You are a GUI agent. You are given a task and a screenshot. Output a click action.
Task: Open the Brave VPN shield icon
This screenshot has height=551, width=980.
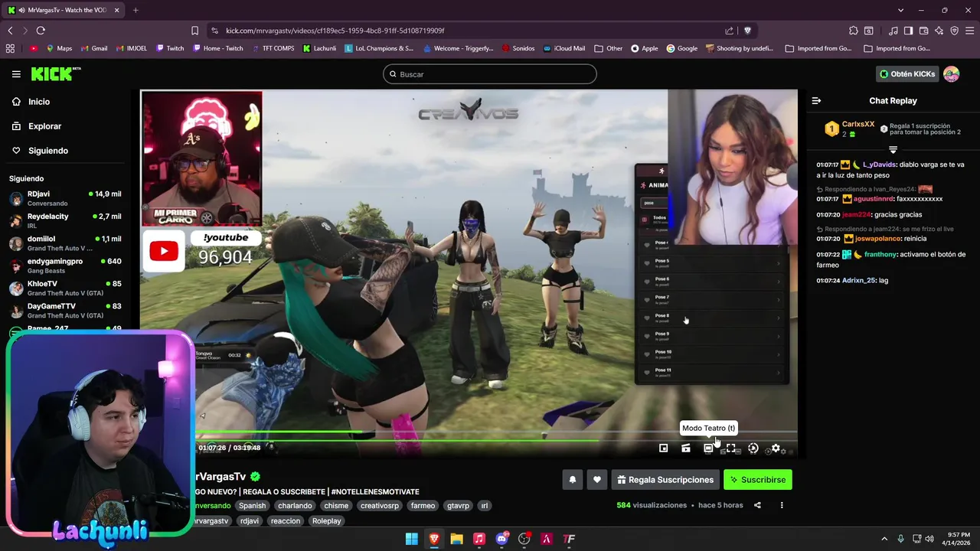click(x=954, y=31)
